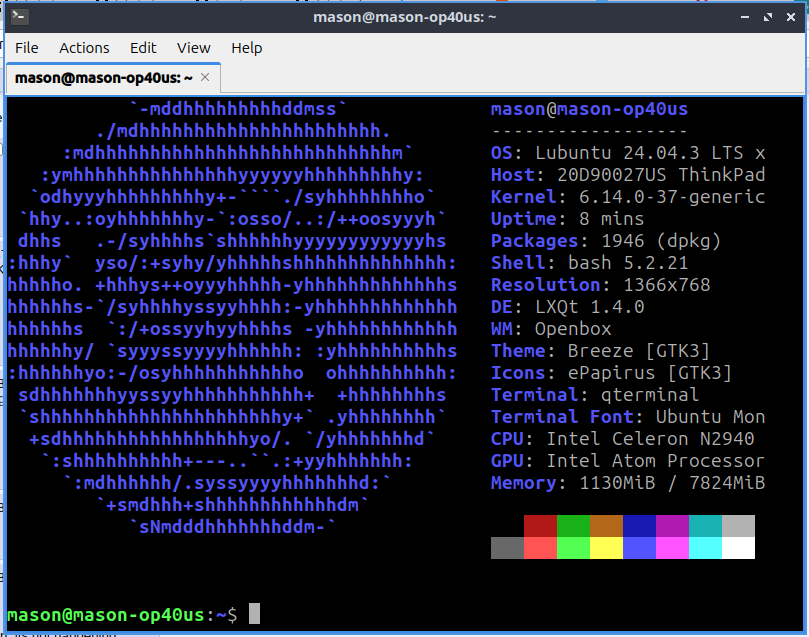Click the 'Theme: Breeze [GTK3]' line
The image size is (809, 637).
pos(601,351)
